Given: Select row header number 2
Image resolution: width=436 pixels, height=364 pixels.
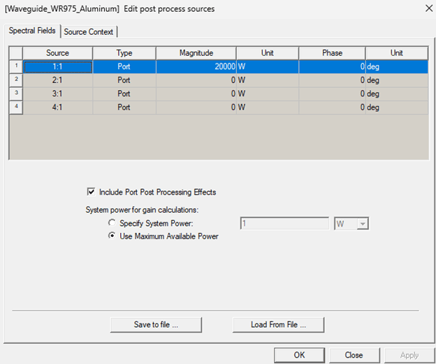Looking at the screenshot, I should click(x=16, y=80).
